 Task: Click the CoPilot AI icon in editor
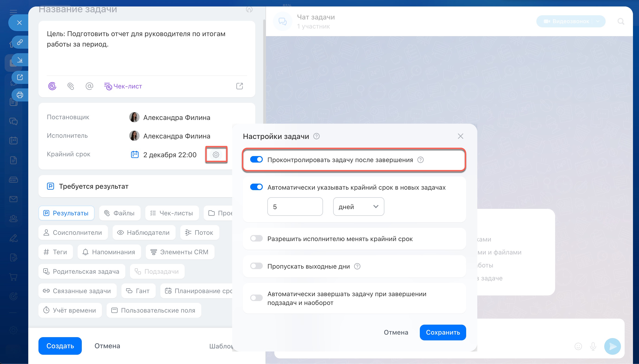52,86
